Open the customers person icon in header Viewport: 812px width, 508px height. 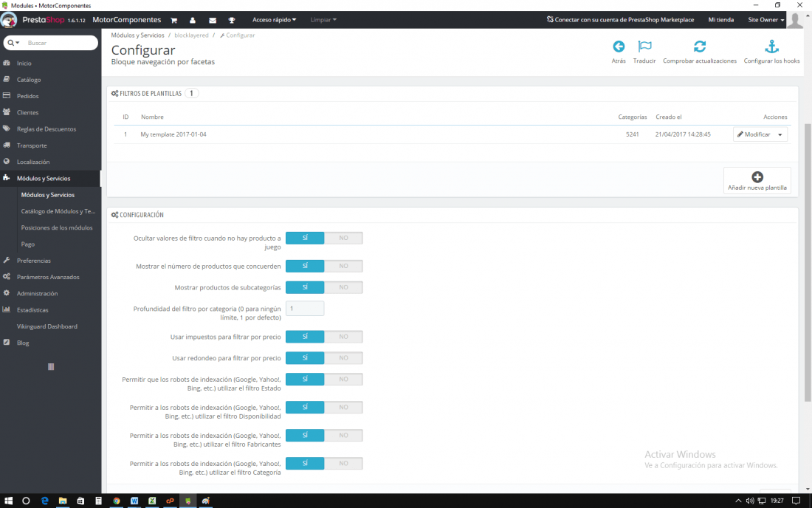tap(193, 20)
